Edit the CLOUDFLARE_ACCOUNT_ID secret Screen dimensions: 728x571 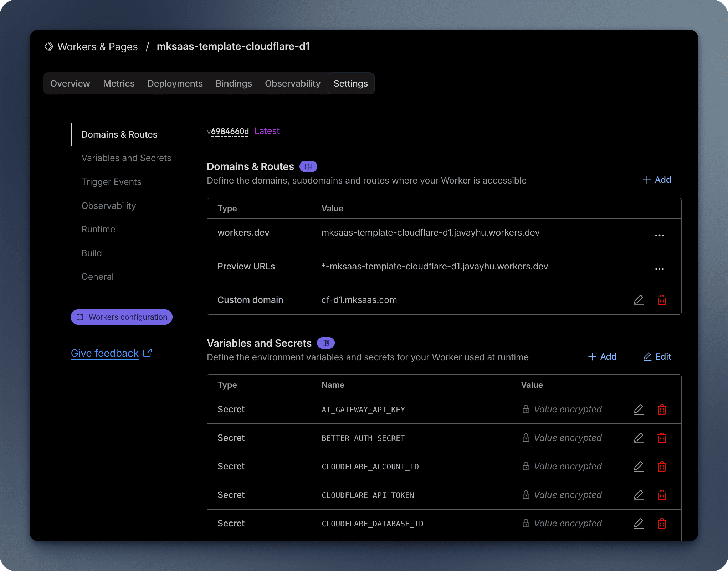click(x=639, y=467)
